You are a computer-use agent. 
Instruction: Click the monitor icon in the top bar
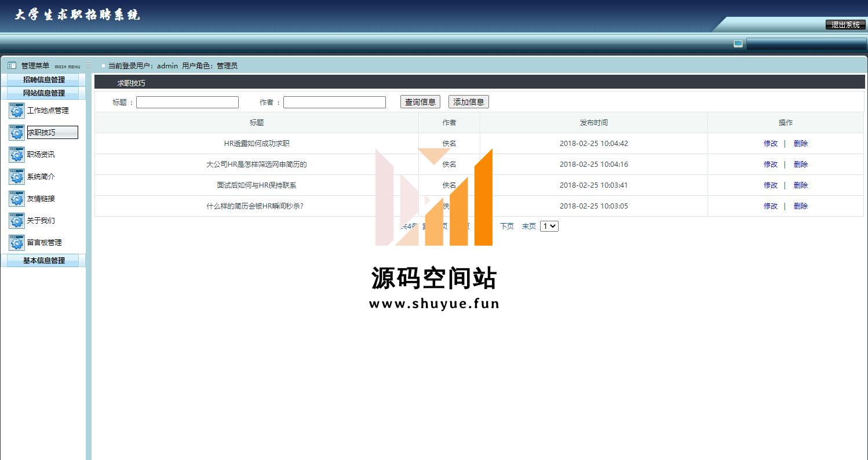[x=738, y=43]
